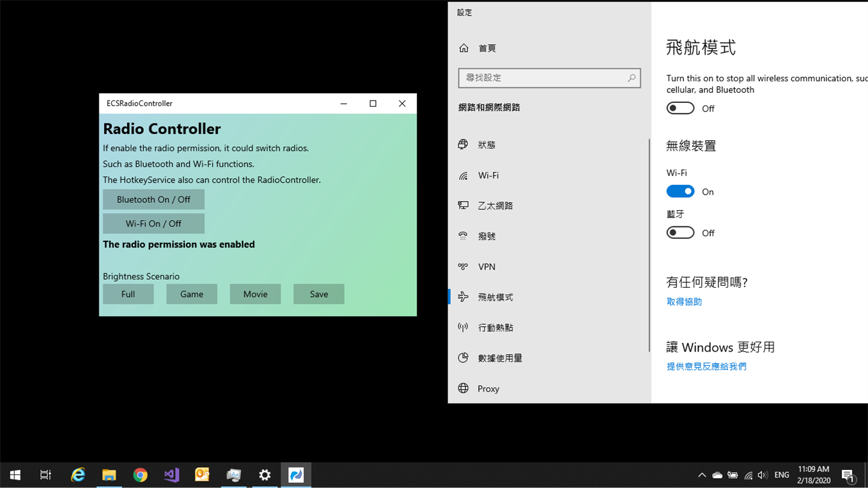Open the 狀態 (Status) network page
Image resolution: width=868 pixels, height=488 pixels.
[x=486, y=144]
